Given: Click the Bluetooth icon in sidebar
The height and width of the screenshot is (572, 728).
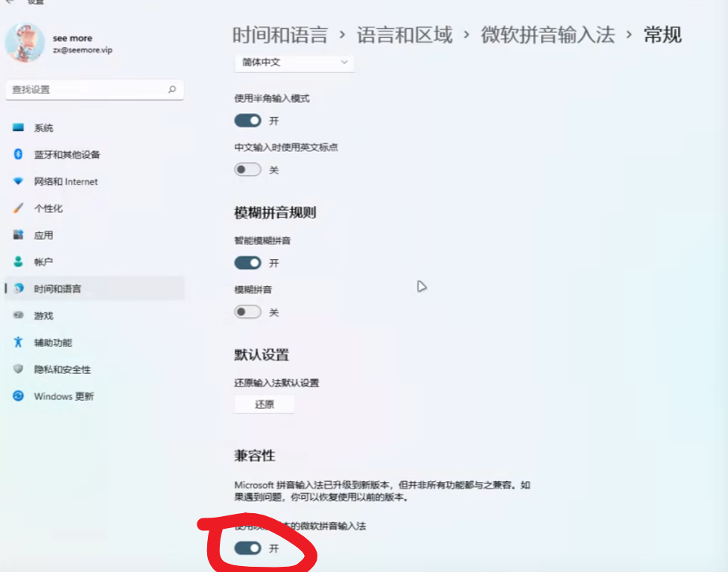Looking at the screenshot, I should (18, 154).
